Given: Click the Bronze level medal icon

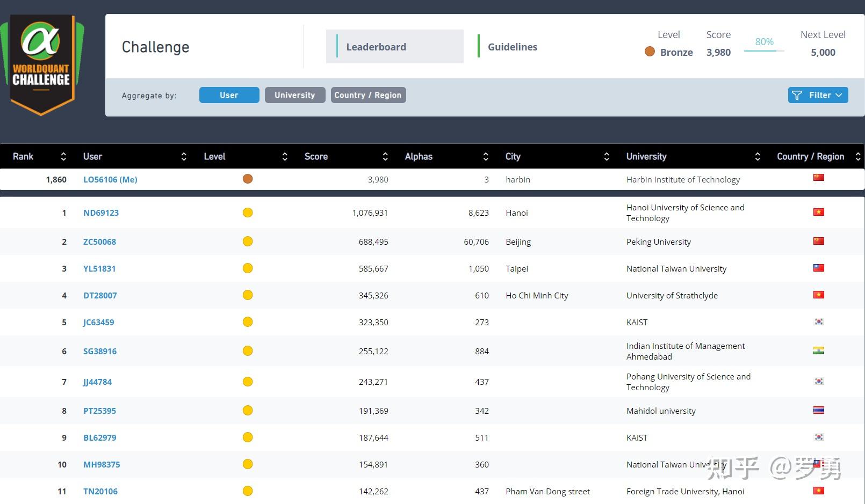Looking at the screenshot, I should (x=650, y=52).
